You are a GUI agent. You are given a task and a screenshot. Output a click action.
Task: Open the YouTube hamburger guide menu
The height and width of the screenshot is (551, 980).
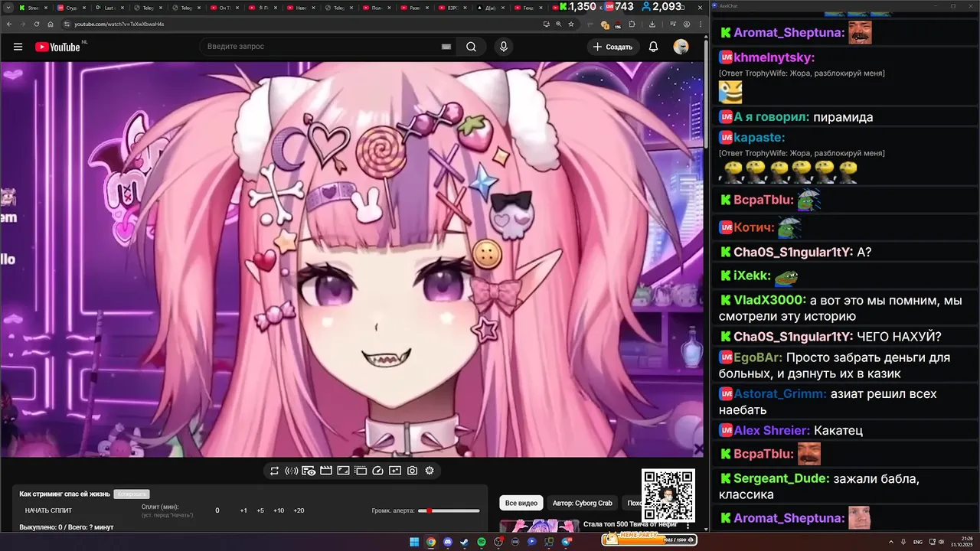tap(18, 47)
